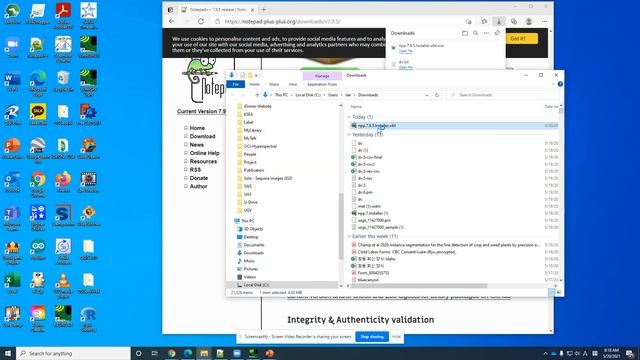Refresh File Explorer address bar
Screen dimensions: 640x360
click(437, 95)
